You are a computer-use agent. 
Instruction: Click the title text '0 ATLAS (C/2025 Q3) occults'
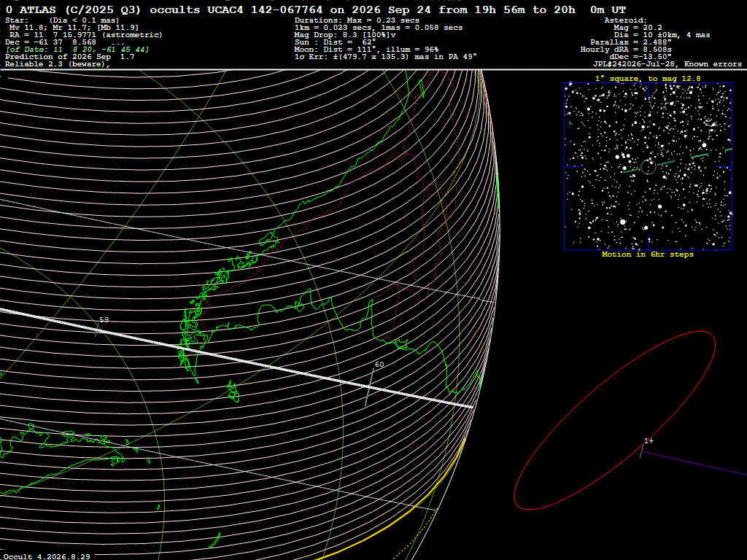click(x=103, y=9)
